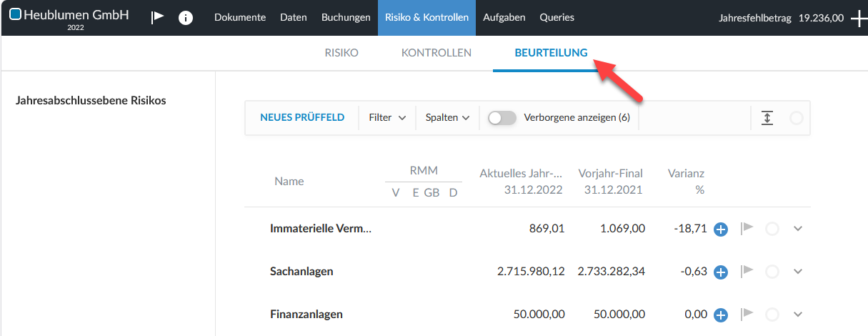Select circle for Immaterielle Verm… row
868x336 pixels.
click(772, 229)
